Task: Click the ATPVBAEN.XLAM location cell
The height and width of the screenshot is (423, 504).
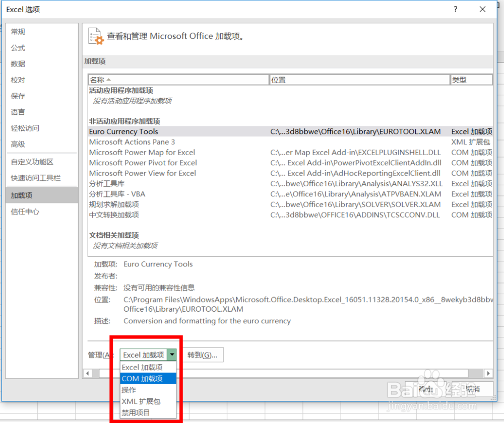Action: click(x=355, y=194)
